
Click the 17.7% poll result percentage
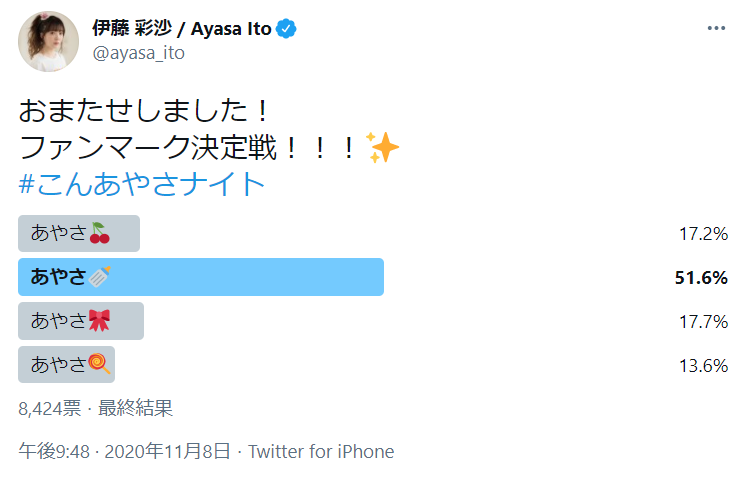pos(702,321)
